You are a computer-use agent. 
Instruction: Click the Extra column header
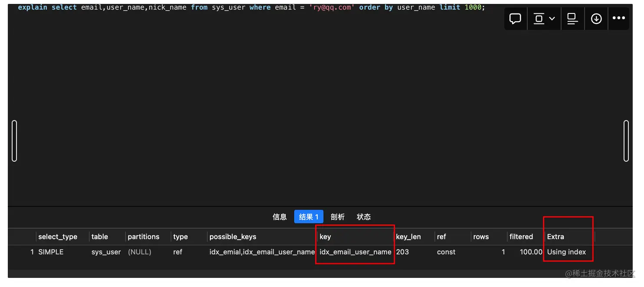555,237
